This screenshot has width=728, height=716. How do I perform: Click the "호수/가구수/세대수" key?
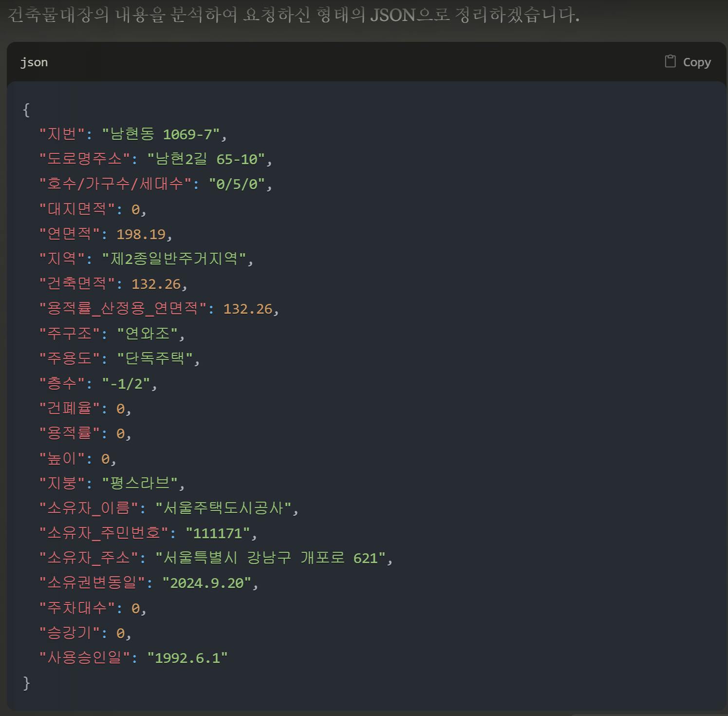116,184
